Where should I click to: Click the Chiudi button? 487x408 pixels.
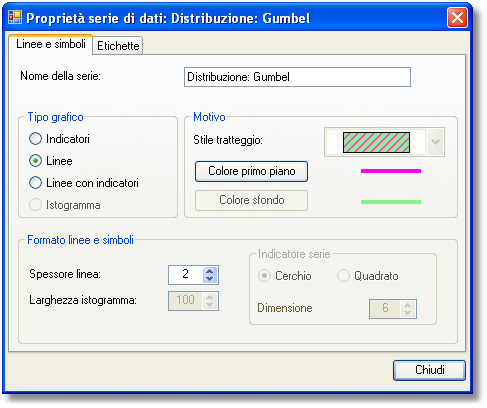click(429, 370)
